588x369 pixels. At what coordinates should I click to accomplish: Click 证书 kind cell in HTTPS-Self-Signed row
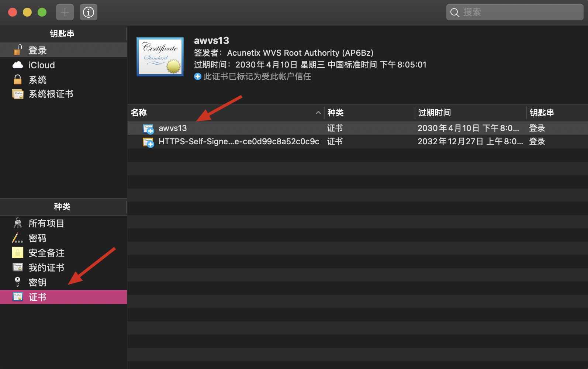(x=335, y=141)
